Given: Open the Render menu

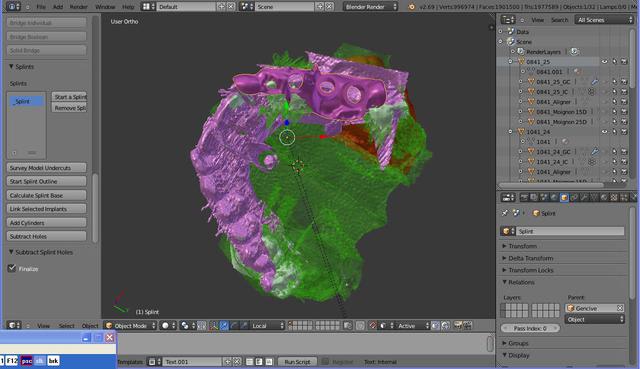Looking at the screenshot, I should click(78, 7).
